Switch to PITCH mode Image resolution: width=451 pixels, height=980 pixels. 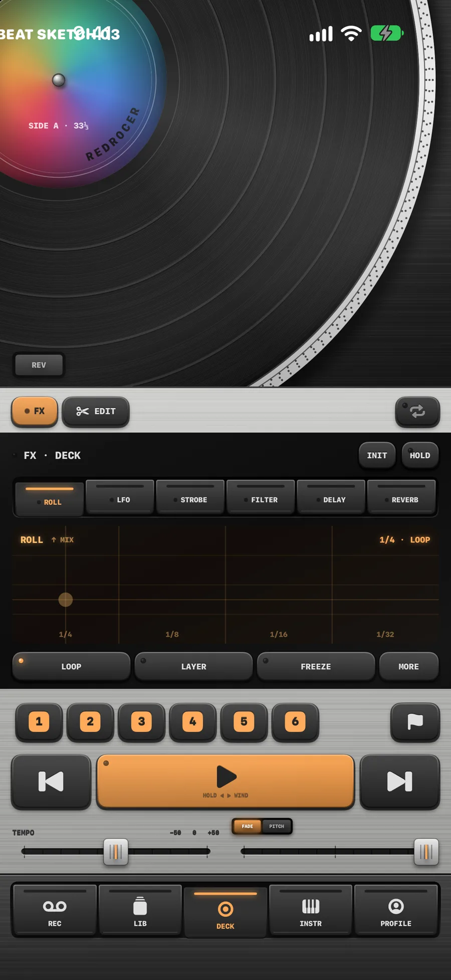point(277,826)
